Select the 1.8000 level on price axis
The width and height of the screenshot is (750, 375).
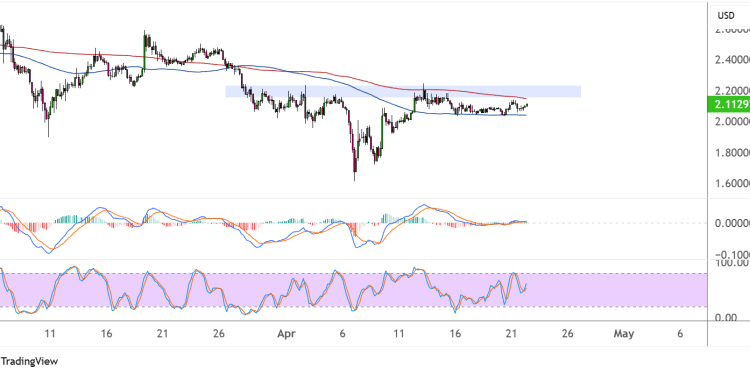[x=732, y=153]
